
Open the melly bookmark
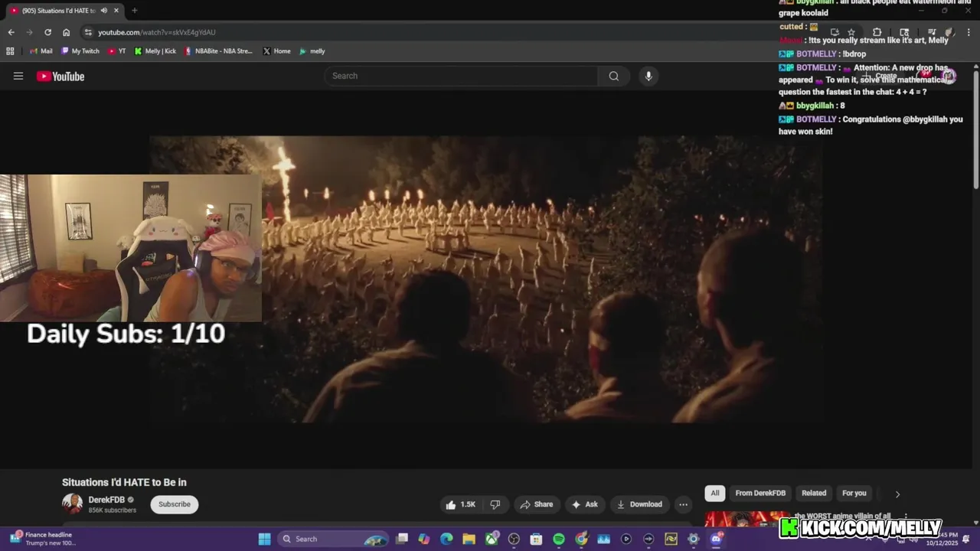312,51
